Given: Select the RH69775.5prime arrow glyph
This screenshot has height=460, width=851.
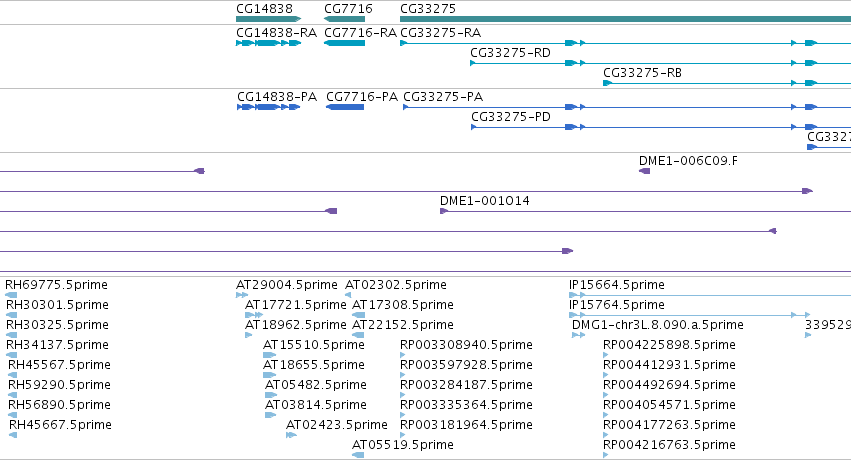Looking at the screenshot, I should click(11, 295).
